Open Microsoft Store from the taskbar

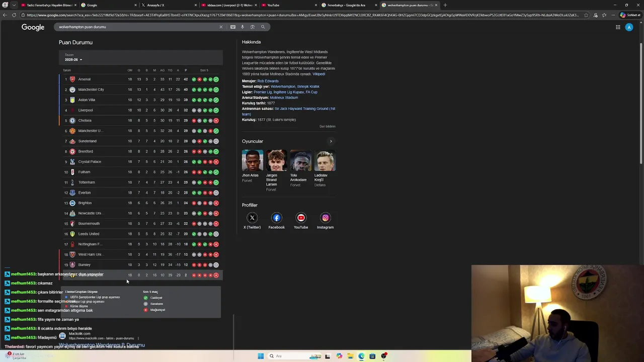click(372, 356)
